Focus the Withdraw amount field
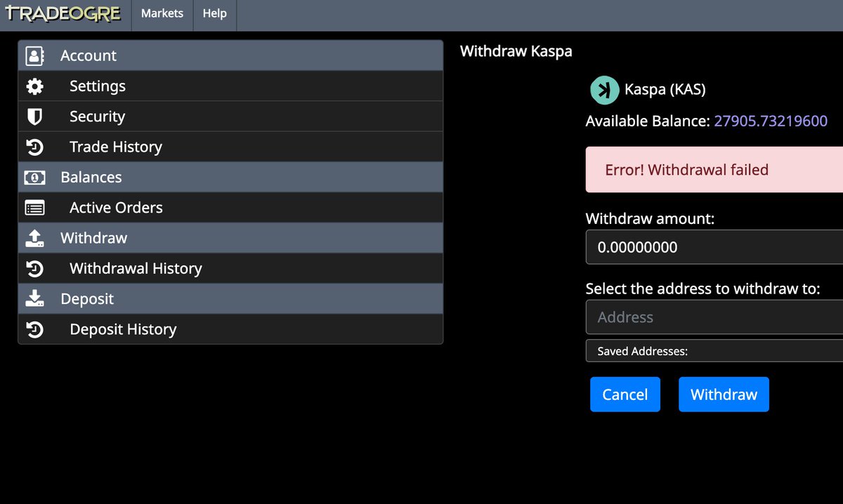This screenshot has height=504, width=843. pos(714,247)
